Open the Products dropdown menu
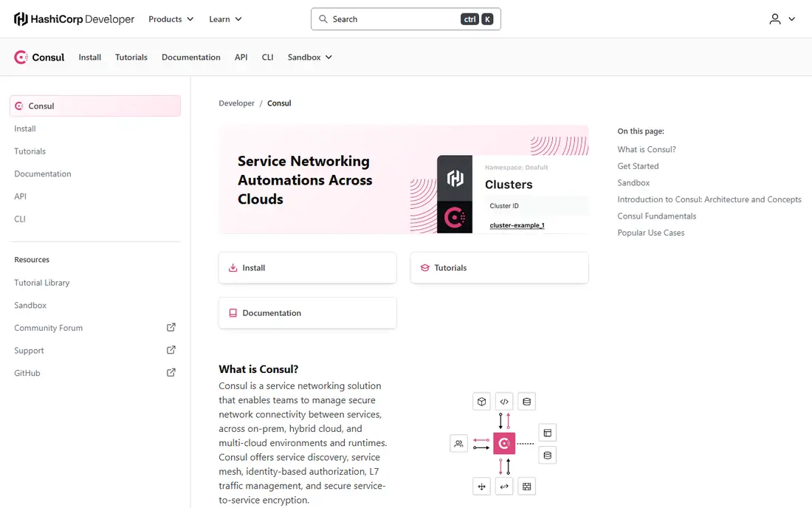Image resolution: width=812 pixels, height=508 pixels. click(x=171, y=19)
